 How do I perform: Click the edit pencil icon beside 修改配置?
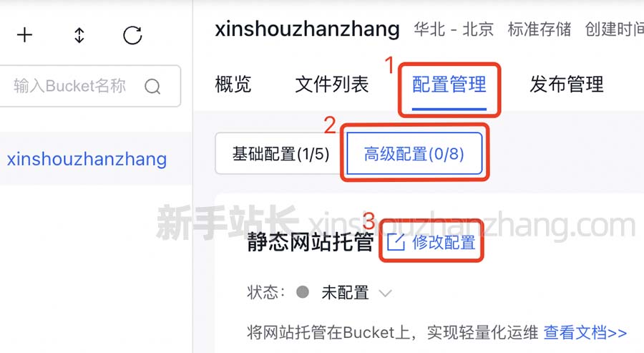(396, 242)
